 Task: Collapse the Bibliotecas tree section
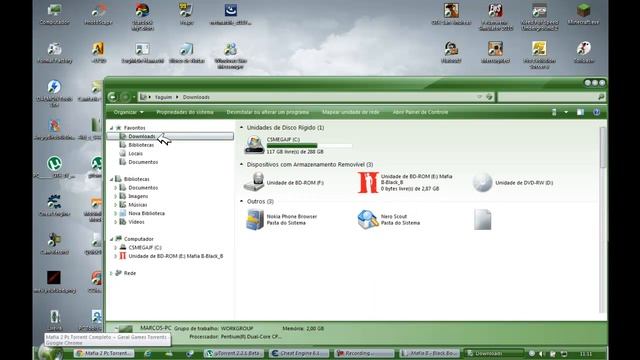pyautogui.click(x=111, y=179)
